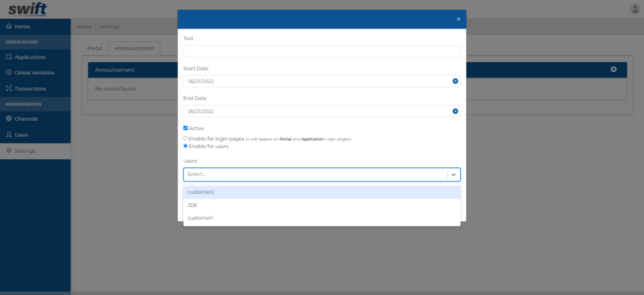Viewport: 644px width, 295px height.
Task: Click the user profile avatar icon
Action: click(635, 9)
